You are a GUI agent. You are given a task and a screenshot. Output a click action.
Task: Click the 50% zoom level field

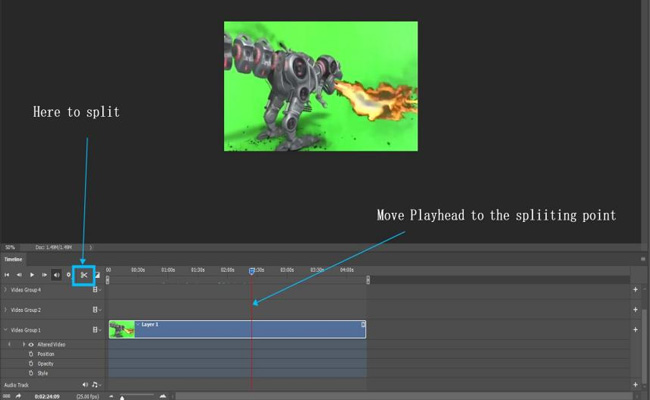[x=10, y=247]
